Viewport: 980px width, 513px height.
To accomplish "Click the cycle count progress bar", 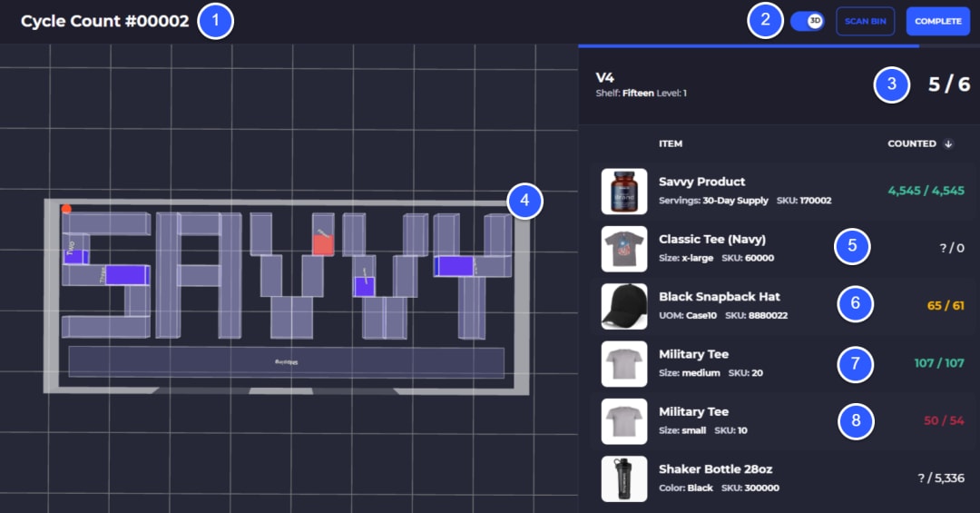I will 779,45.
